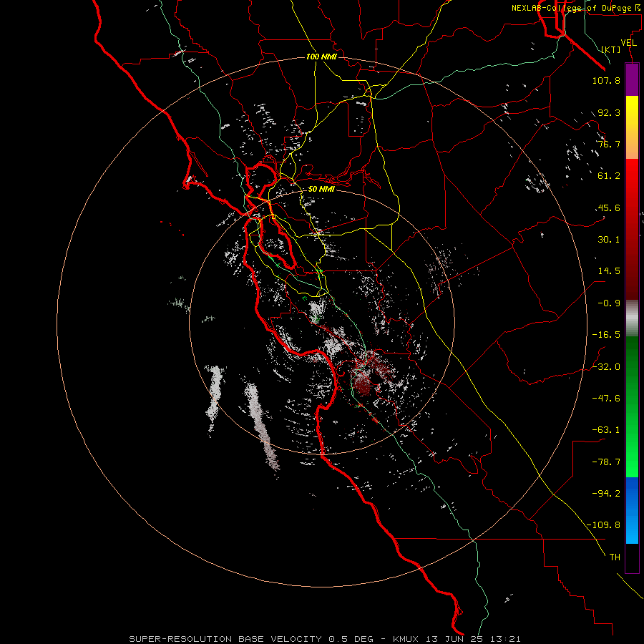Select the -47.6 scale value
The image size is (644, 644).
(x=606, y=399)
